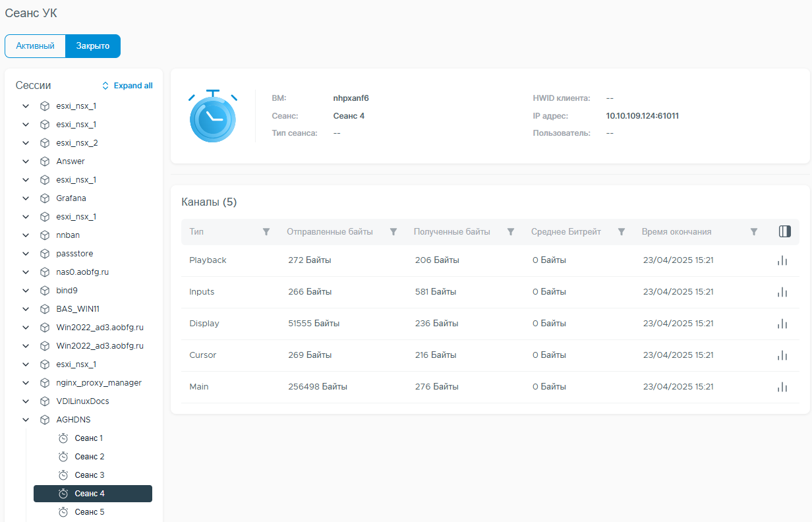Select the Закрыто tab
The height and width of the screenshot is (522, 812).
click(93, 46)
